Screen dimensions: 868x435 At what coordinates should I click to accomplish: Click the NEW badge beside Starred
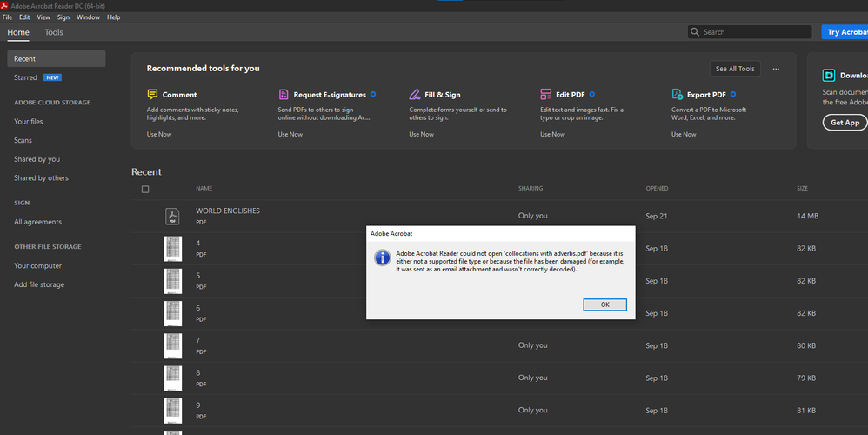(x=52, y=77)
